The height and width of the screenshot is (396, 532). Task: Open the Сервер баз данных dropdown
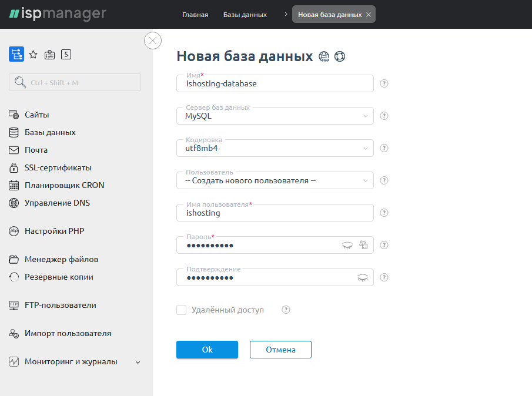click(x=275, y=116)
